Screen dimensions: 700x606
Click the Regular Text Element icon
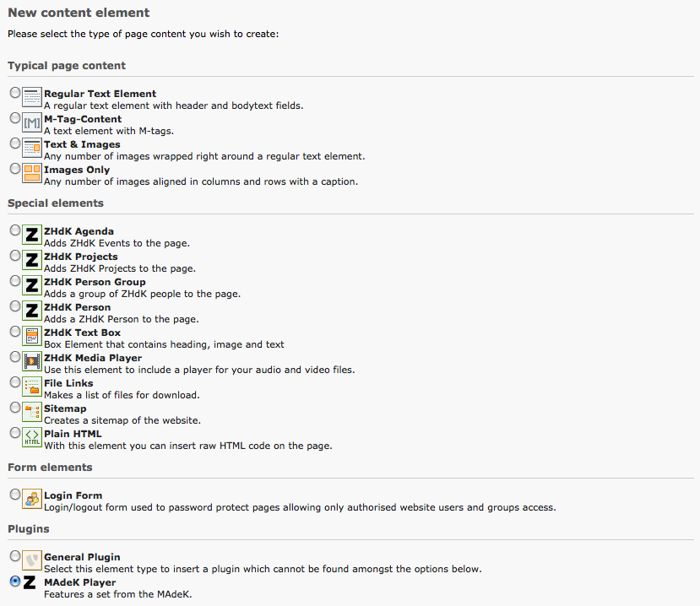[x=32, y=97]
